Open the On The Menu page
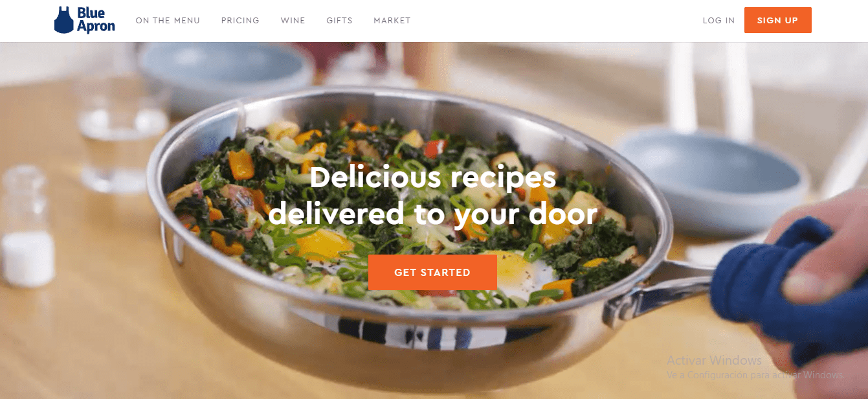868x399 pixels. (168, 21)
